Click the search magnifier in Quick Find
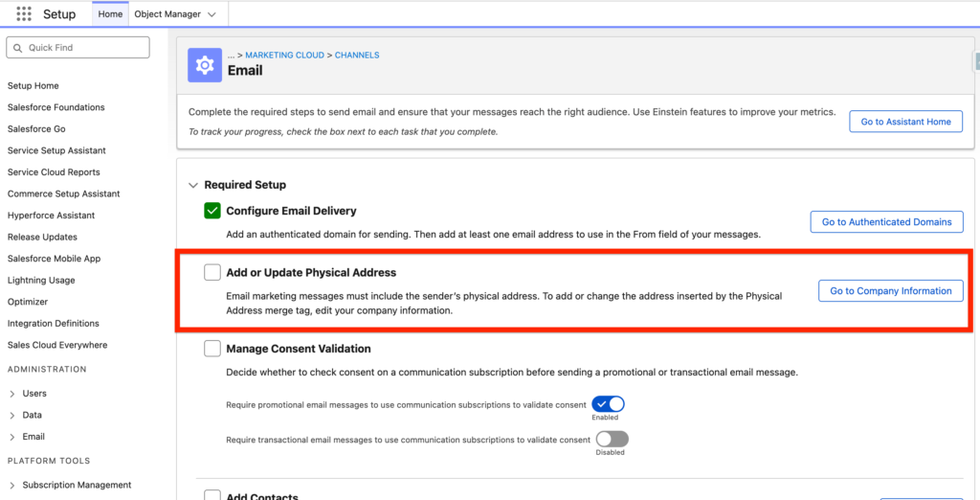Viewport: 980px width, 500px height. pos(18,48)
